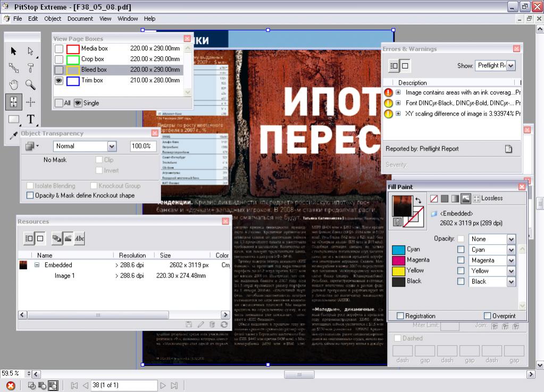The image size is (544, 392).
Task: Pick the crosshair measure tool
Action: (x=30, y=102)
